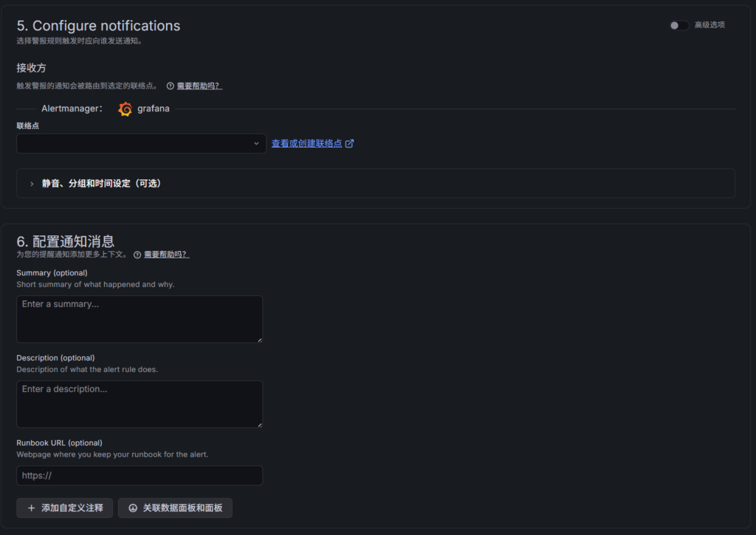Screen dimensions: 756x535
Task: Click the Description textarea resize handle
Action: point(259,424)
